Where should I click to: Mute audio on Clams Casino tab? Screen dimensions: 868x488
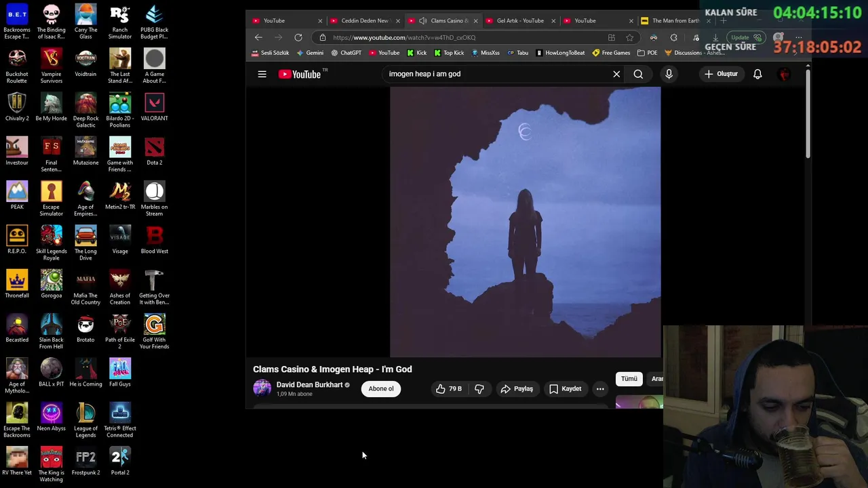[x=423, y=20]
